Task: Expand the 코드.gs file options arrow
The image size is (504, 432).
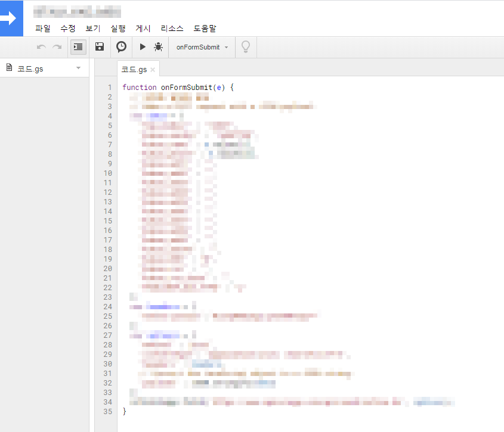Action: pos(78,69)
